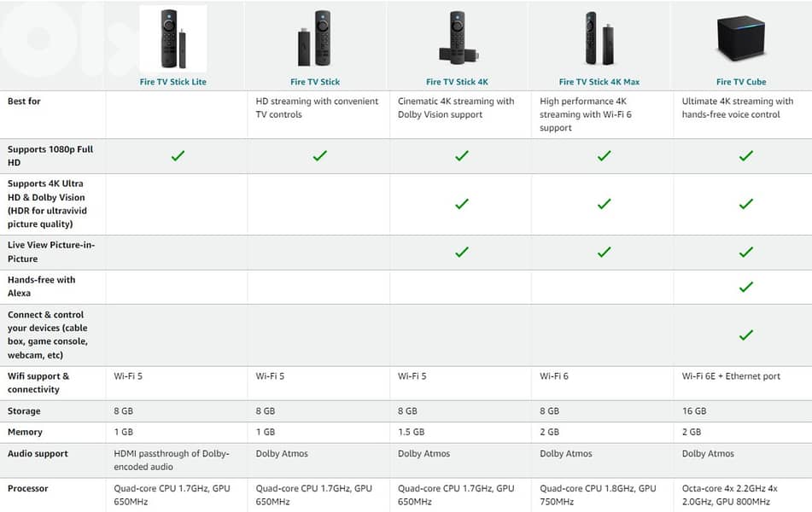Open the Fire TV Stick name link

pyautogui.click(x=315, y=82)
